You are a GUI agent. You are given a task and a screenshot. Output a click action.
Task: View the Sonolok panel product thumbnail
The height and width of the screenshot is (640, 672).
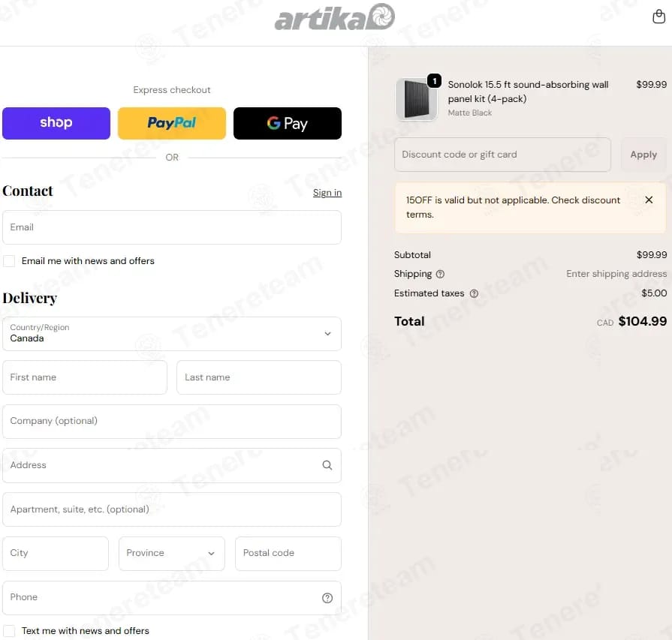pos(416,99)
